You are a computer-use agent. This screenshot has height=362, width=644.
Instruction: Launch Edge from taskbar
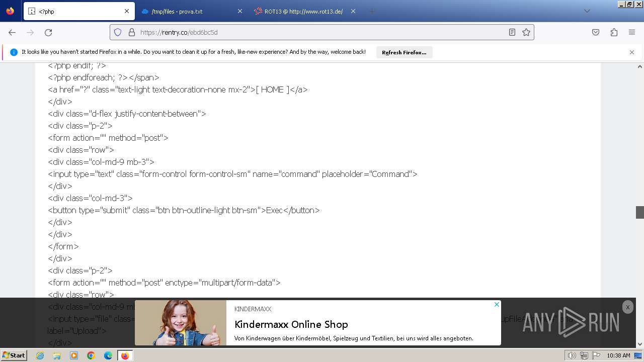(108, 355)
